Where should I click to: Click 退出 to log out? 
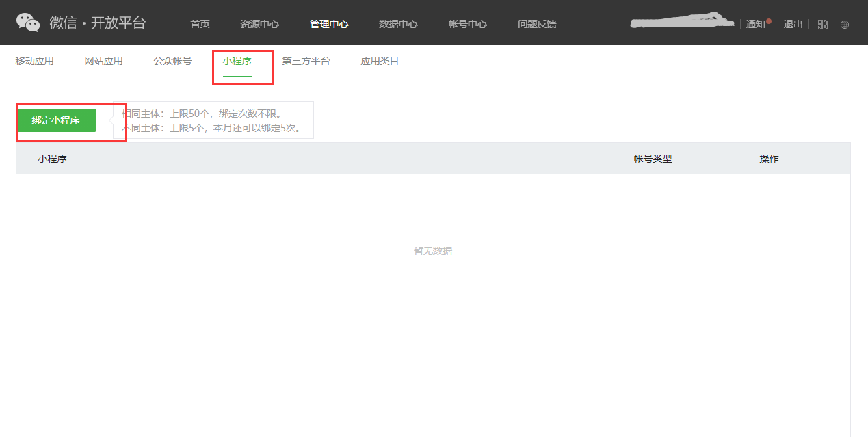point(793,24)
